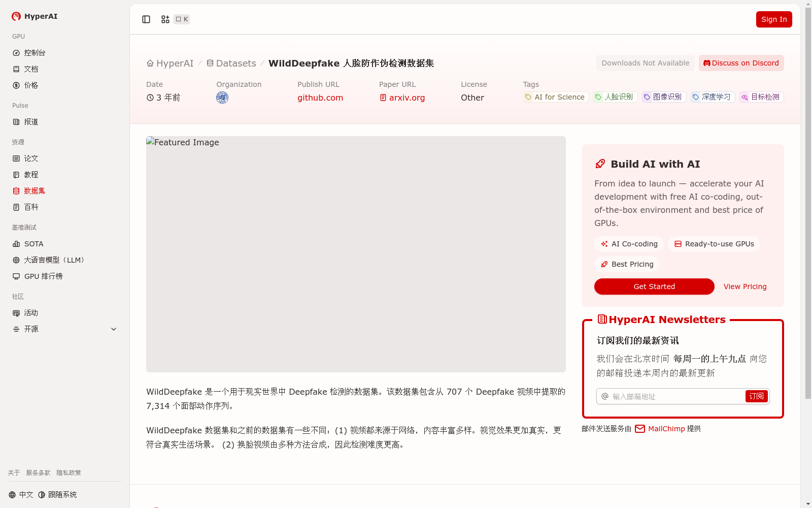Viewport: 812px width, 508px height.
Task: Go to 论文 papers section
Action: pyautogui.click(x=65, y=158)
